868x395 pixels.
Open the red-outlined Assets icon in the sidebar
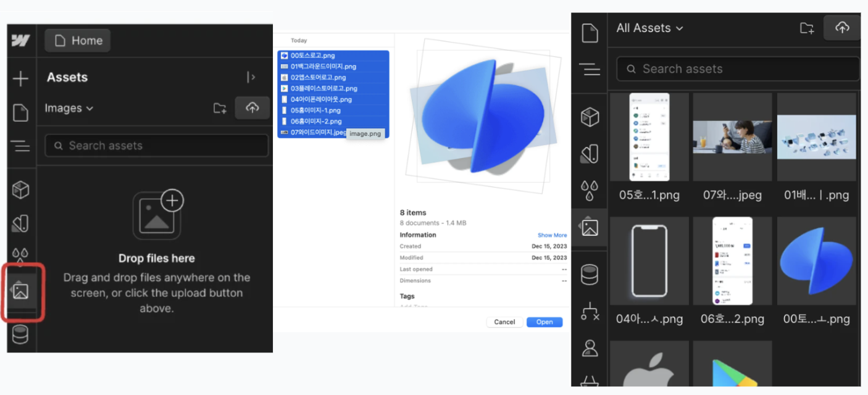coord(22,291)
